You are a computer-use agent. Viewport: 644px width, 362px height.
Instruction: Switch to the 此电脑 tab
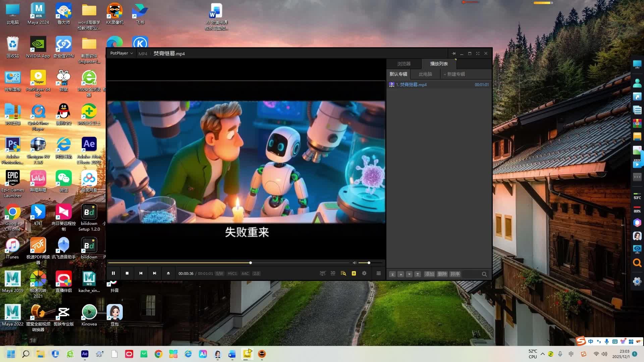425,74
